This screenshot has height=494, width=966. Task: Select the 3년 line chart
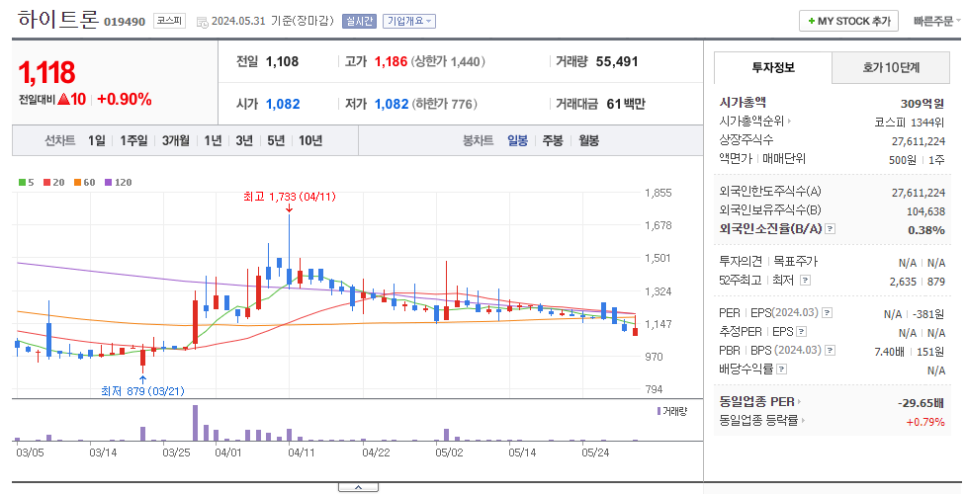(244, 141)
